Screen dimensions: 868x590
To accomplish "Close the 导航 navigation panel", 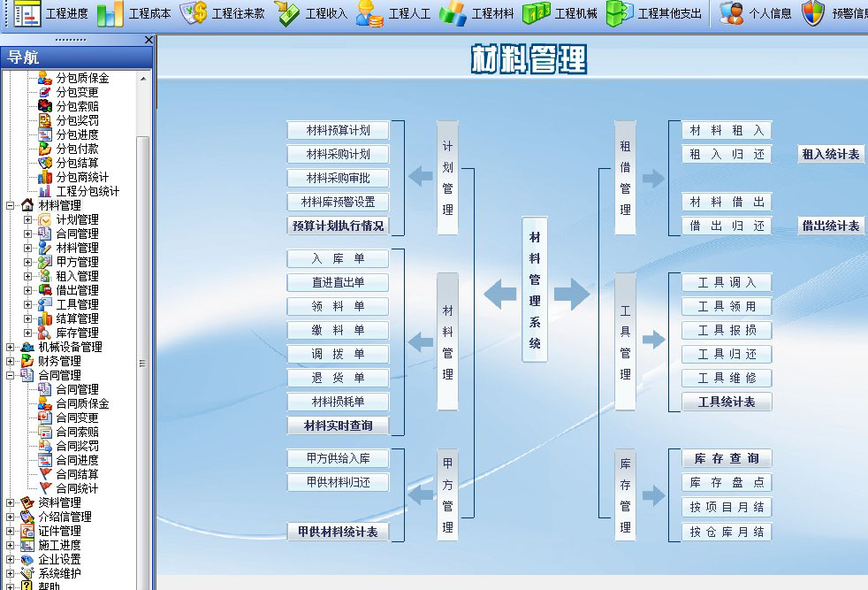I will click(x=148, y=40).
